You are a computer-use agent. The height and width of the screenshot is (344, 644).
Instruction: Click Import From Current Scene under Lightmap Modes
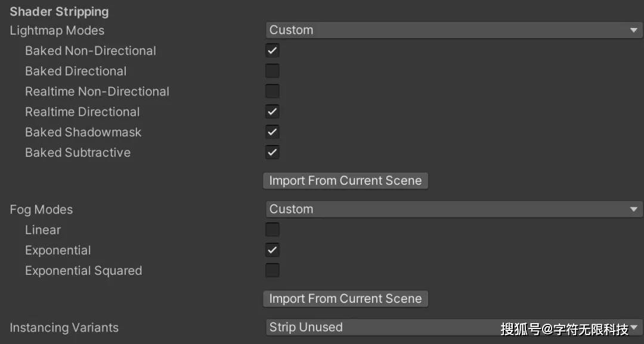(346, 180)
